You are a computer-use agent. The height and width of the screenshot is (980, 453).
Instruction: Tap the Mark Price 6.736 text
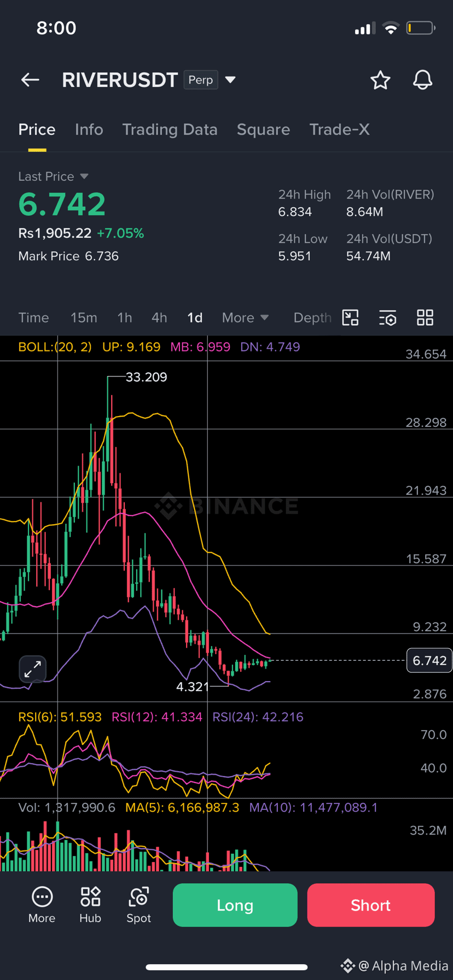(68, 256)
